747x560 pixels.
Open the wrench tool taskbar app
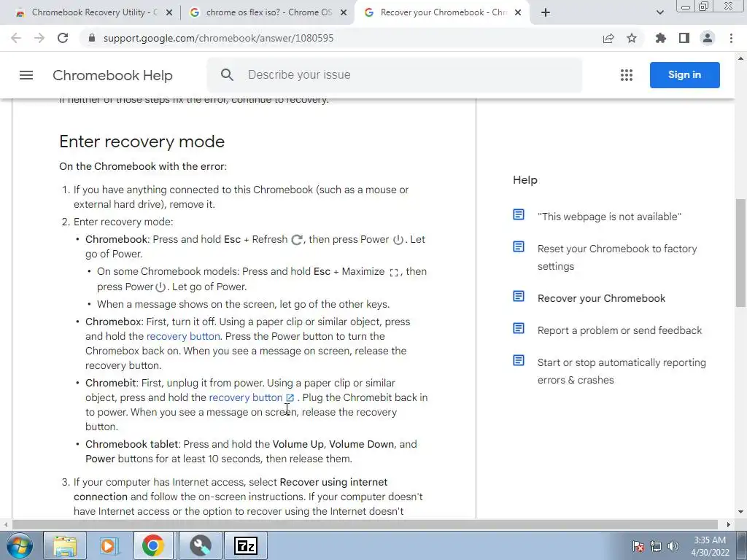[x=201, y=545]
